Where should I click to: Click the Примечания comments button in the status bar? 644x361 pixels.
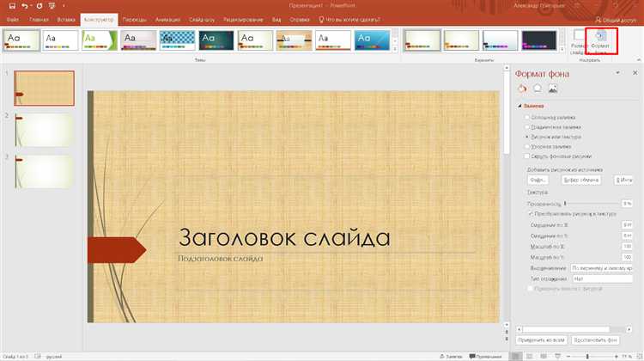pos(485,357)
